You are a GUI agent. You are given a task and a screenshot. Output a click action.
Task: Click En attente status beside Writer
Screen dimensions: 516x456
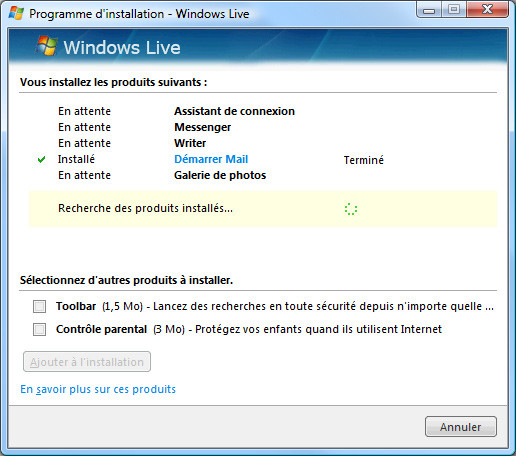tap(84, 143)
